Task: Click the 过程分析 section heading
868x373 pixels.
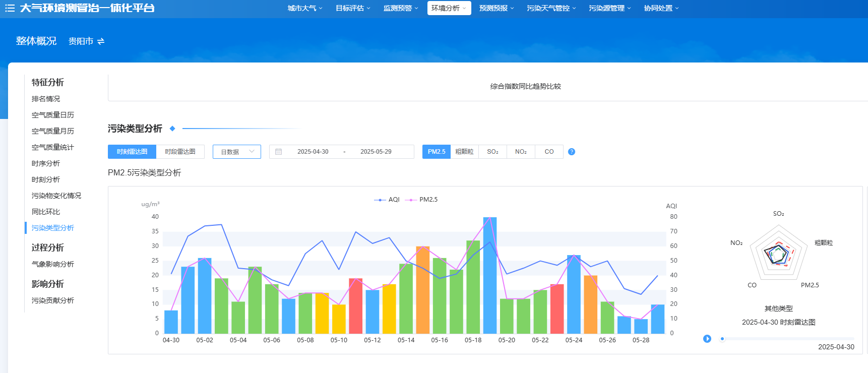Action: [48, 247]
